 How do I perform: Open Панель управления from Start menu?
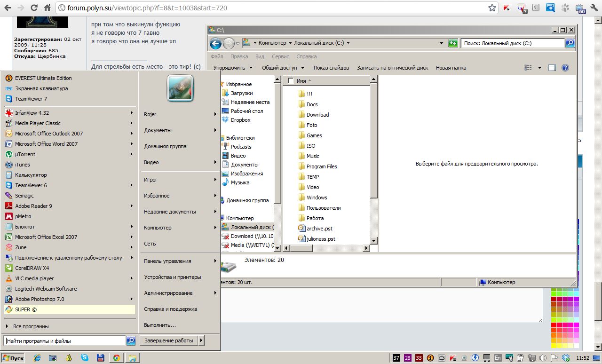[167, 261]
